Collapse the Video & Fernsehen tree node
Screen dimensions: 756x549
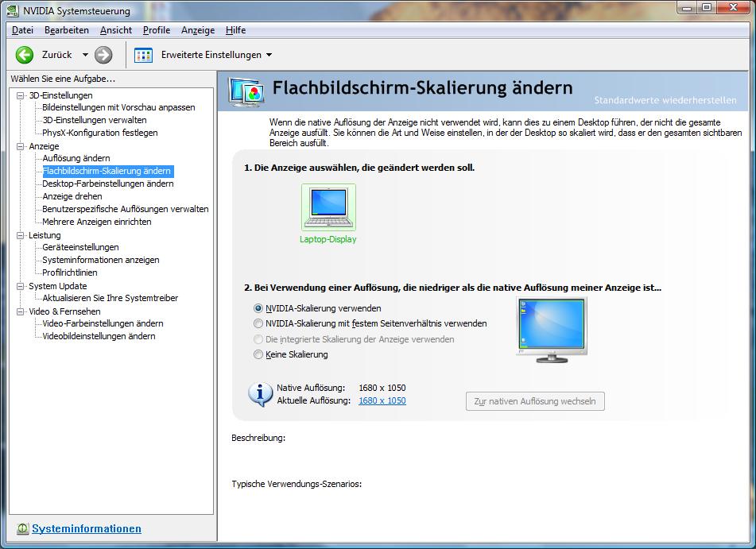coord(20,311)
